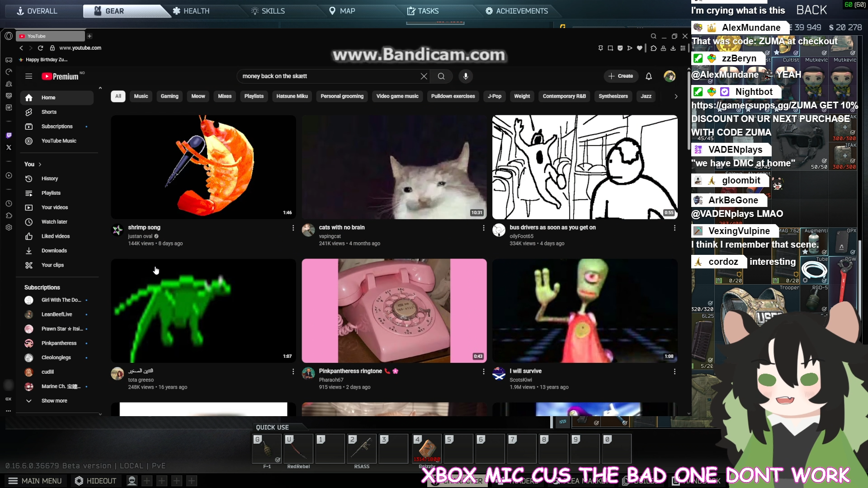The height and width of the screenshot is (488, 868).
Task: Open the Liked videos sidebar entry
Action: tap(55, 236)
